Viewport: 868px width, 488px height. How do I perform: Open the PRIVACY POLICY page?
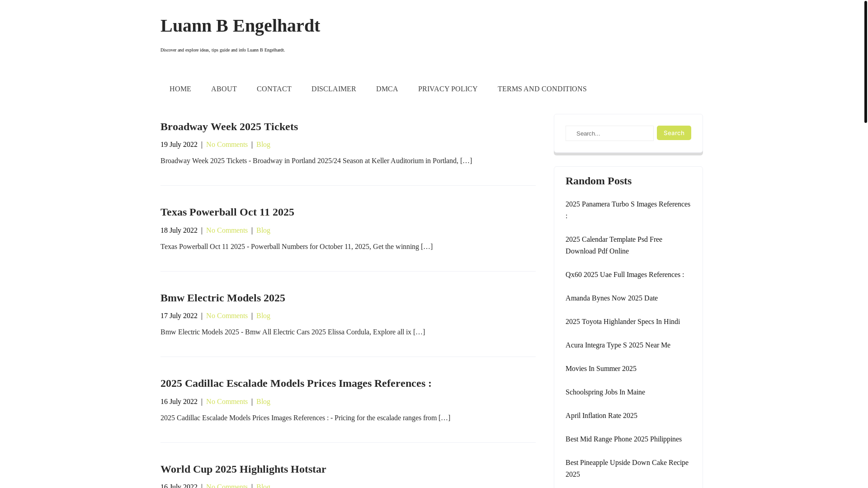coord(448,89)
